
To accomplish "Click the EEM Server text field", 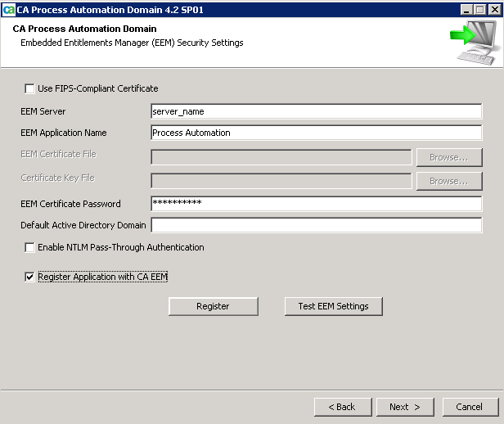I will pos(317,111).
